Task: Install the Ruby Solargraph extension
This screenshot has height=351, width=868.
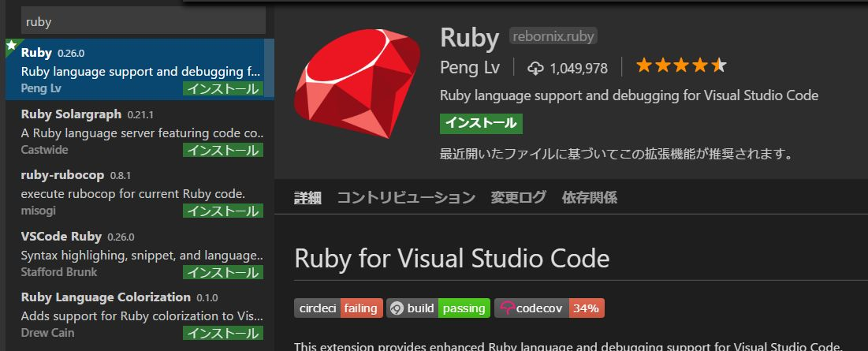Action: pos(223,150)
